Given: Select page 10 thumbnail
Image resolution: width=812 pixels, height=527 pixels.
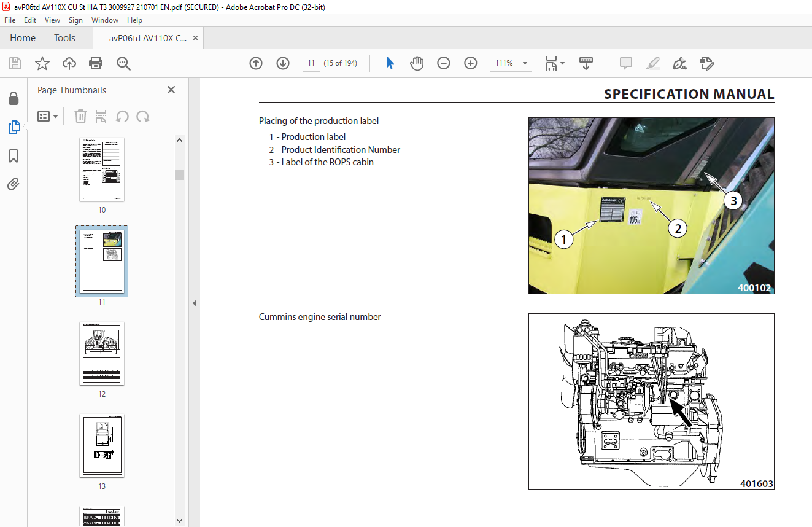Looking at the screenshot, I should click(x=102, y=170).
